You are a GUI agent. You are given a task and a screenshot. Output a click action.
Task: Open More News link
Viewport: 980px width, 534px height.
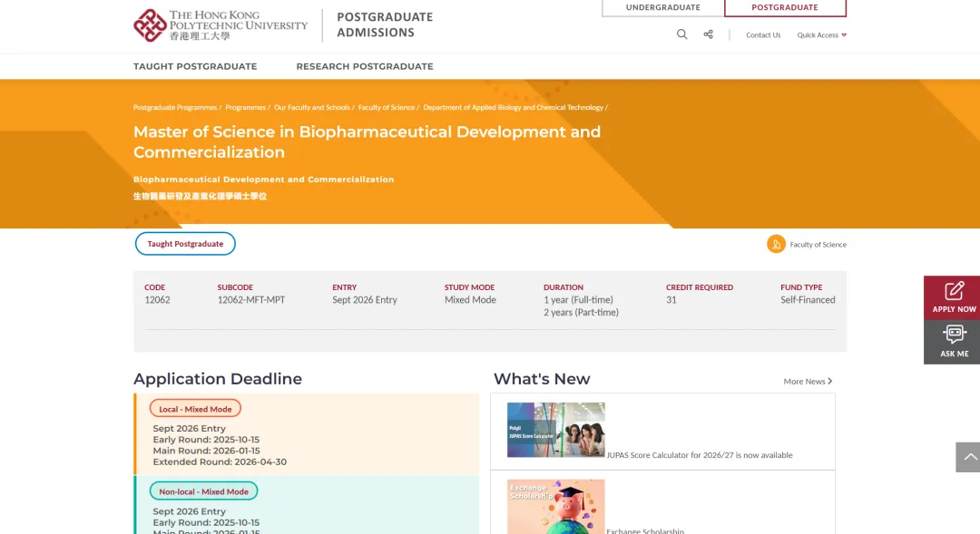(807, 382)
